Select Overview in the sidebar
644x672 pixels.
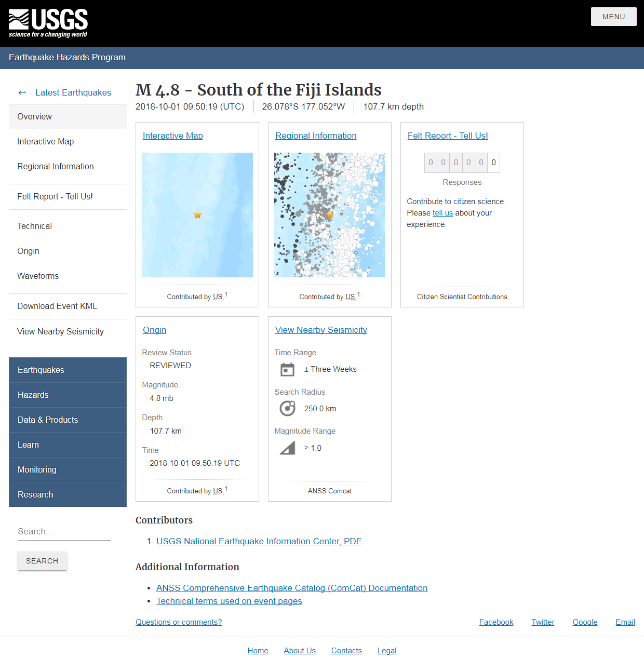(68, 117)
